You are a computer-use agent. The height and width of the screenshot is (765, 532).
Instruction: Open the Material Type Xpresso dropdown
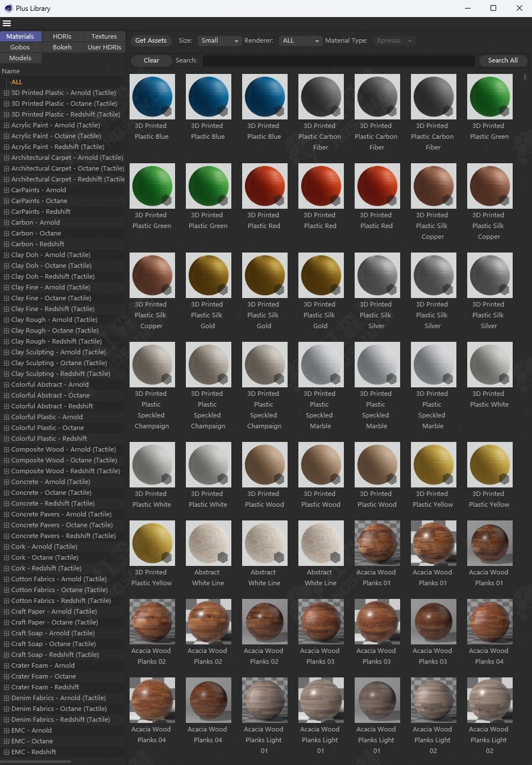393,41
